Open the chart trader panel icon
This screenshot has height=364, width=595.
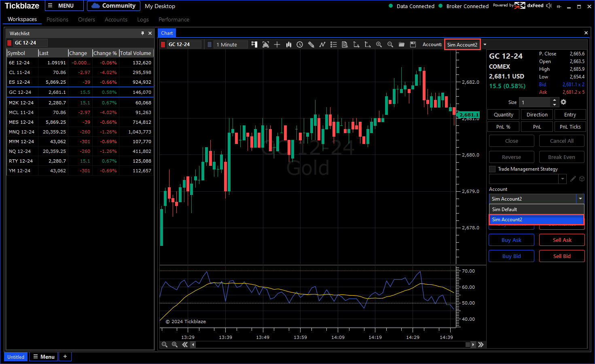(254, 44)
